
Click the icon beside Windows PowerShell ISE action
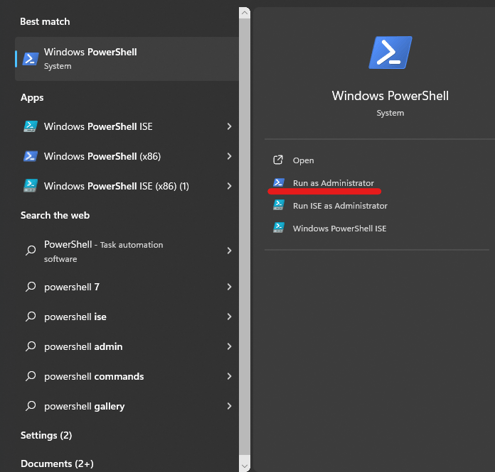tap(279, 228)
